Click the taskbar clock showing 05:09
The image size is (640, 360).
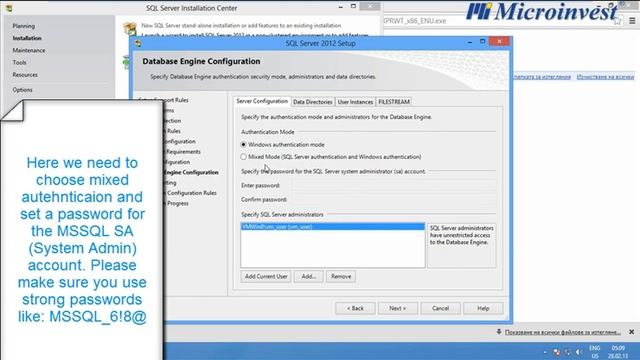click(x=618, y=352)
